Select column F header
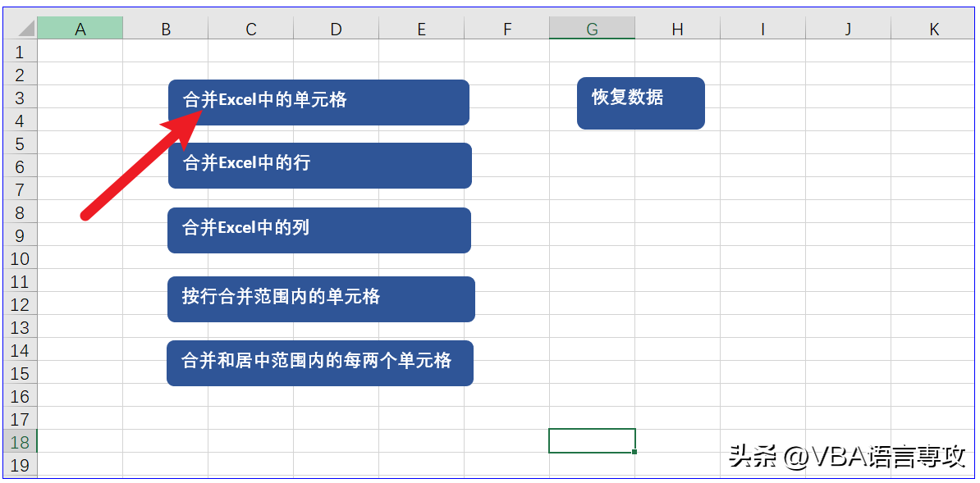Screen dimensions: 980x483 (x=507, y=28)
